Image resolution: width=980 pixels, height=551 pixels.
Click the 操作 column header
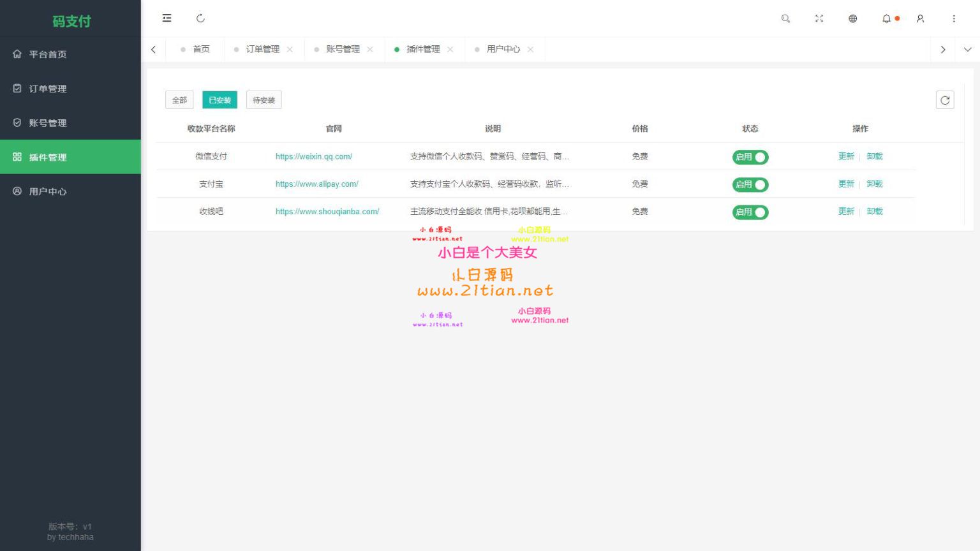[861, 128]
